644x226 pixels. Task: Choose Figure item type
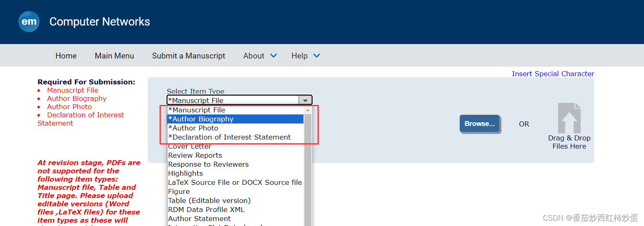pyautogui.click(x=235, y=191)
